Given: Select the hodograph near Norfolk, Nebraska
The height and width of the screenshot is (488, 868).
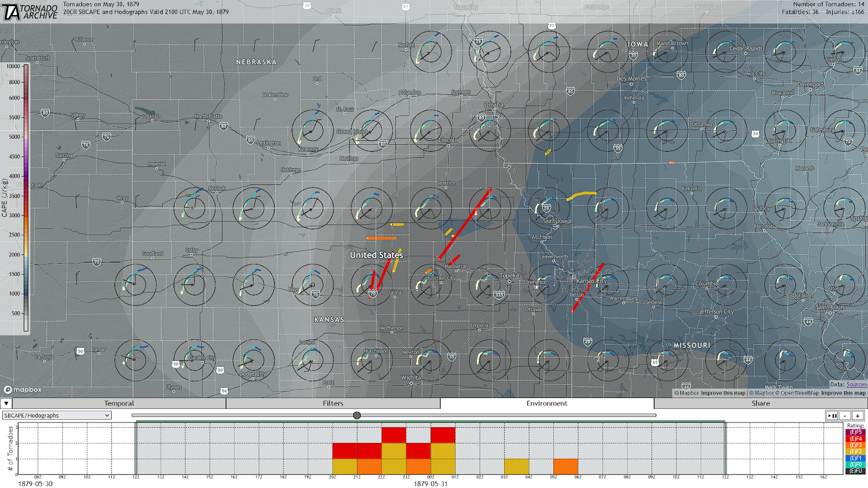Looking at the screenshot, I should pos(431,52).
